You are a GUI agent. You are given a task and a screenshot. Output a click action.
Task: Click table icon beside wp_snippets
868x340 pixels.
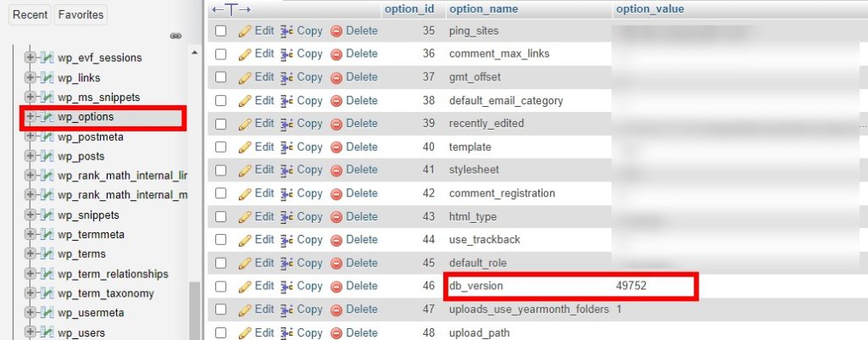47,215
